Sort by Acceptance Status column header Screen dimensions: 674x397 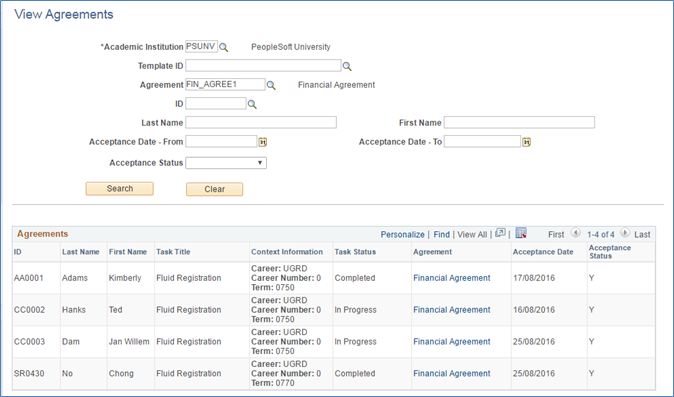(610, 252)
